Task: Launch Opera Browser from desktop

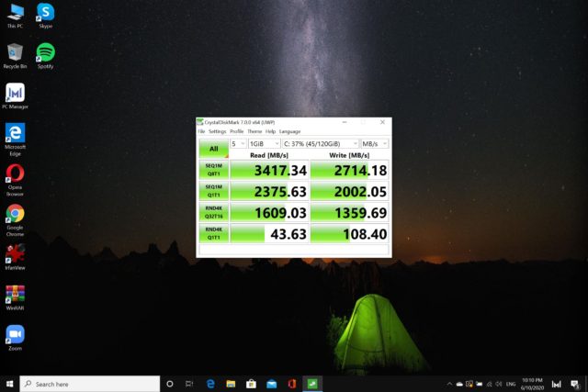Action: coord(15,180)
